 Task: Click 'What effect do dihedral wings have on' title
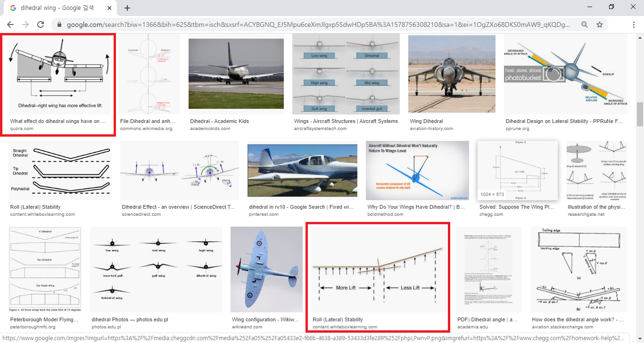(58, 121)
